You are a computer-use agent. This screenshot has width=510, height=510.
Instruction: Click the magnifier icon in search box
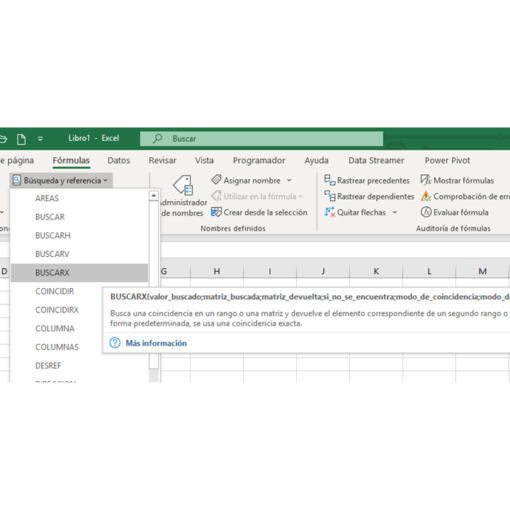(157, 138)
